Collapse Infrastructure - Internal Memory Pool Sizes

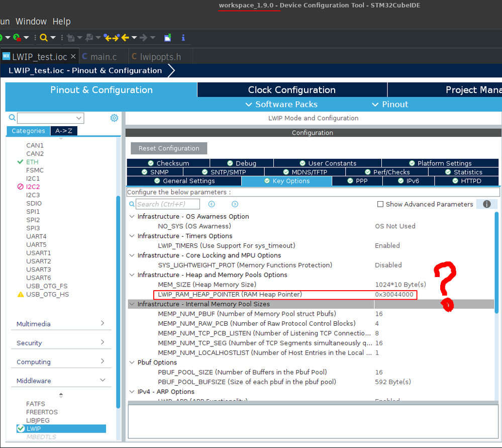(x=132, y=304)
